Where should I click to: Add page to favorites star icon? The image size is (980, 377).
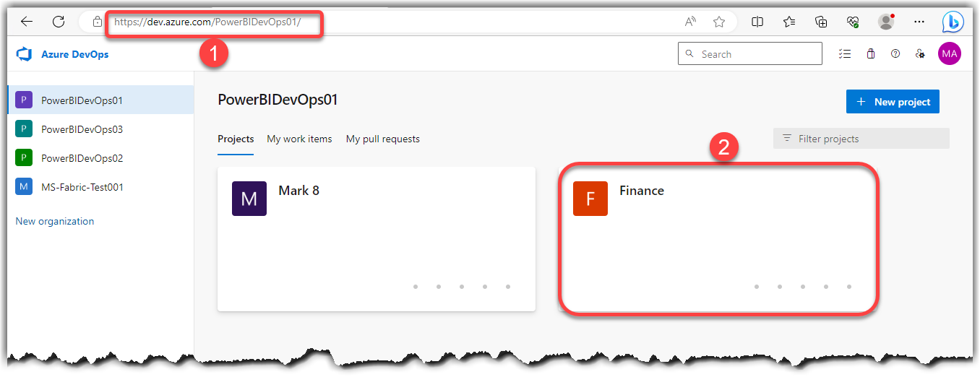719,22
